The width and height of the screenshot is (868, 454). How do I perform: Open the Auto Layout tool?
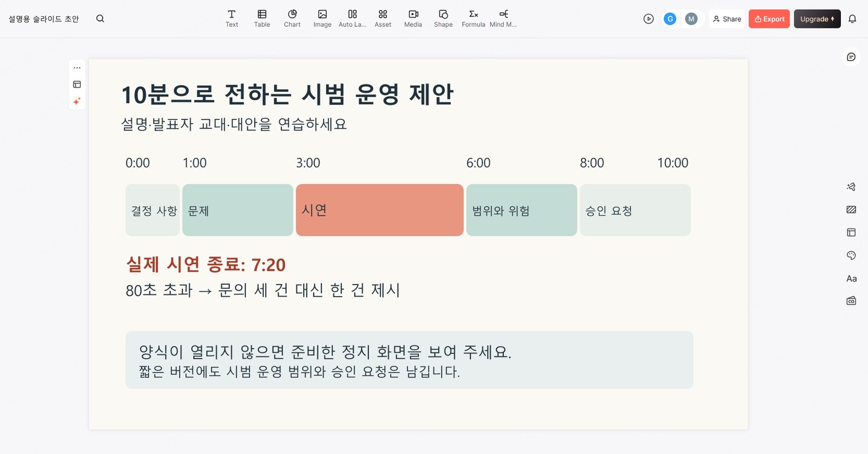[352, 18]
